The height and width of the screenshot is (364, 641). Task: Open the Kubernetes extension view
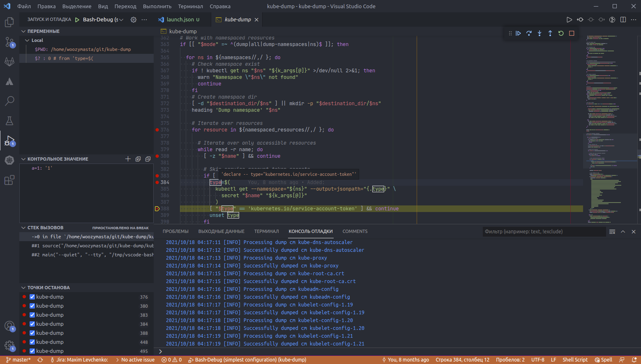(x=9, y=160)
